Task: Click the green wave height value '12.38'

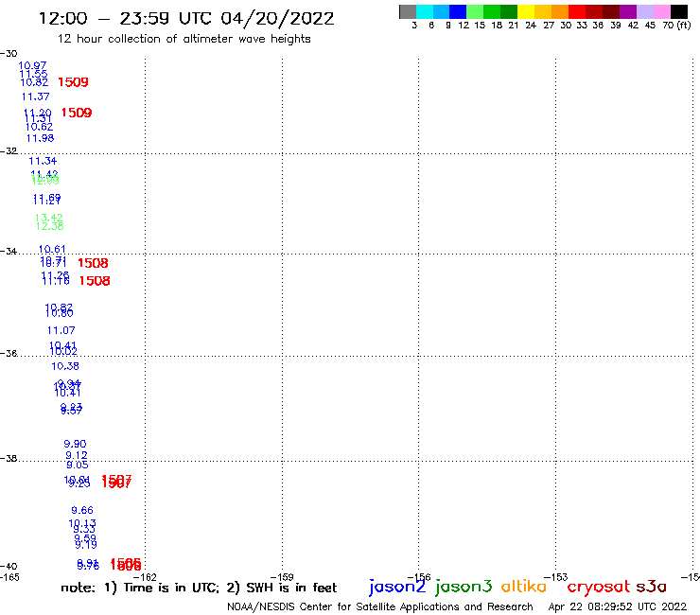Action: tap(49, 226)
